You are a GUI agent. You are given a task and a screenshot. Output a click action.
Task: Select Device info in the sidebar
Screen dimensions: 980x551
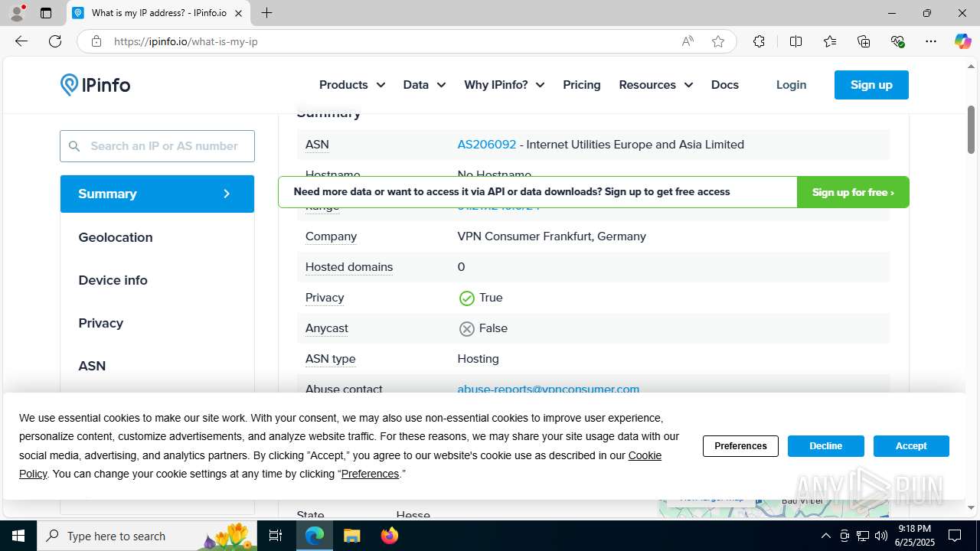113,280
